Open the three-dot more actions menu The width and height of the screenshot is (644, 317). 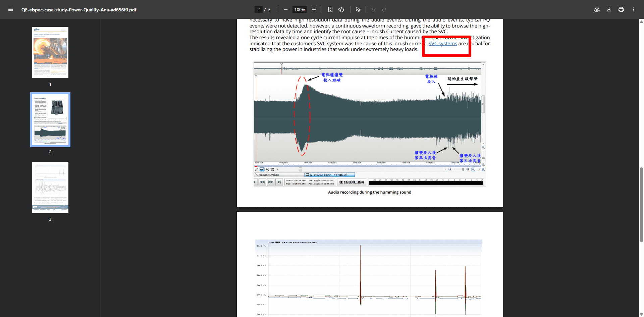coord(633,9)
